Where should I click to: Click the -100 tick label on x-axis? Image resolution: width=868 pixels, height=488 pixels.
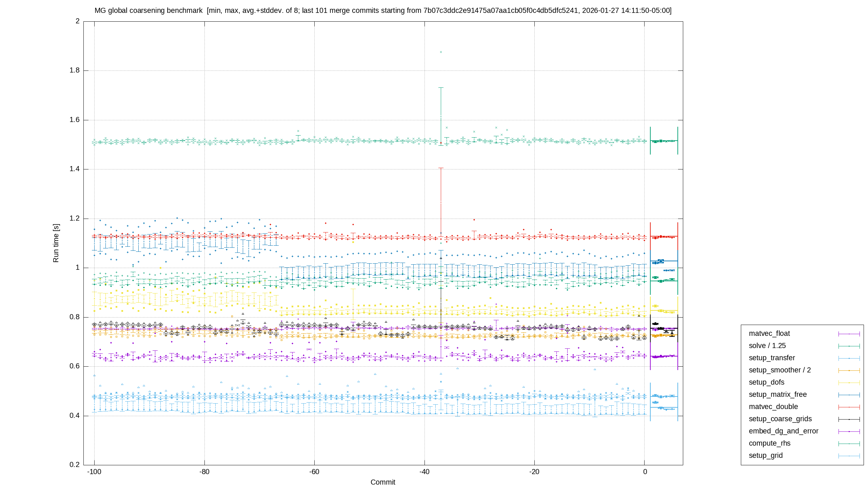(x=94, y=472)
